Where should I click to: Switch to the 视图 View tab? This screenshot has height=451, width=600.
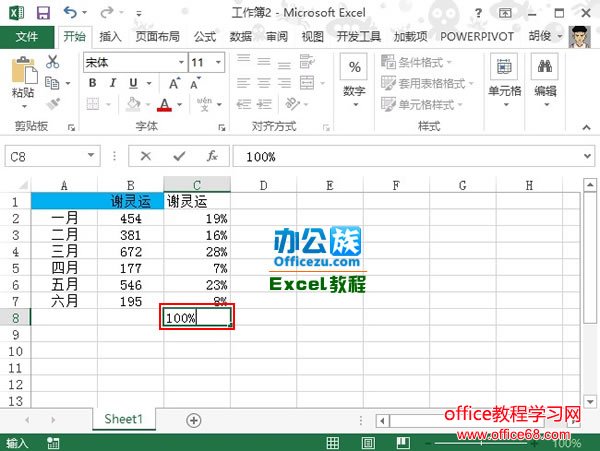coord(312,37)
